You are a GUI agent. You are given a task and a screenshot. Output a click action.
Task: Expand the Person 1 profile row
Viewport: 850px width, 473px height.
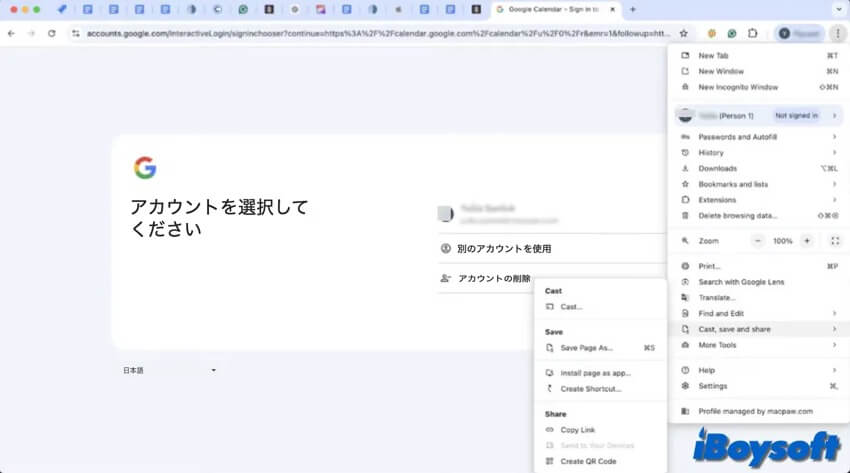tap(759, 115)
